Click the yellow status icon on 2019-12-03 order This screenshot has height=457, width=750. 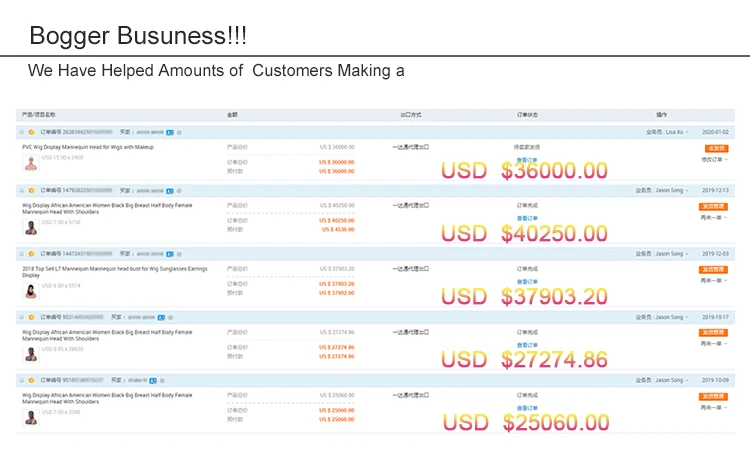pyautogui.click(x=31, y=254)
